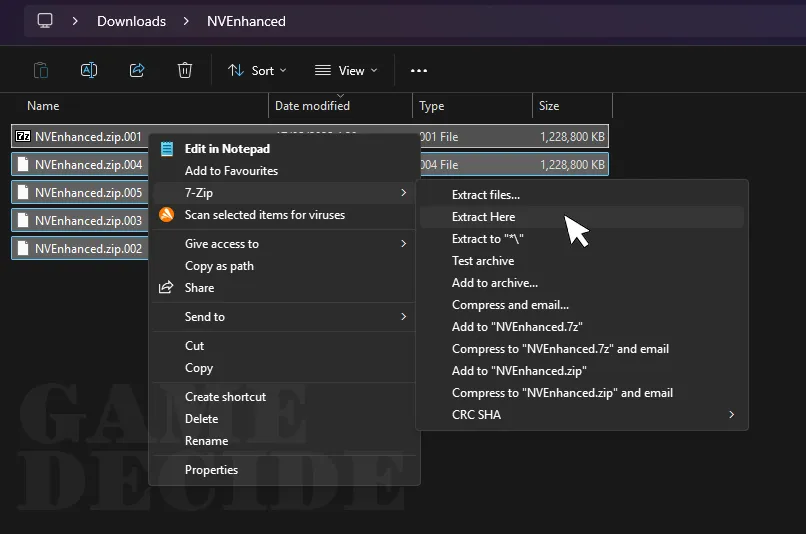Click NVEnhanced in the breadcrumb
806x534 pixels.
(x=246, y=21)
